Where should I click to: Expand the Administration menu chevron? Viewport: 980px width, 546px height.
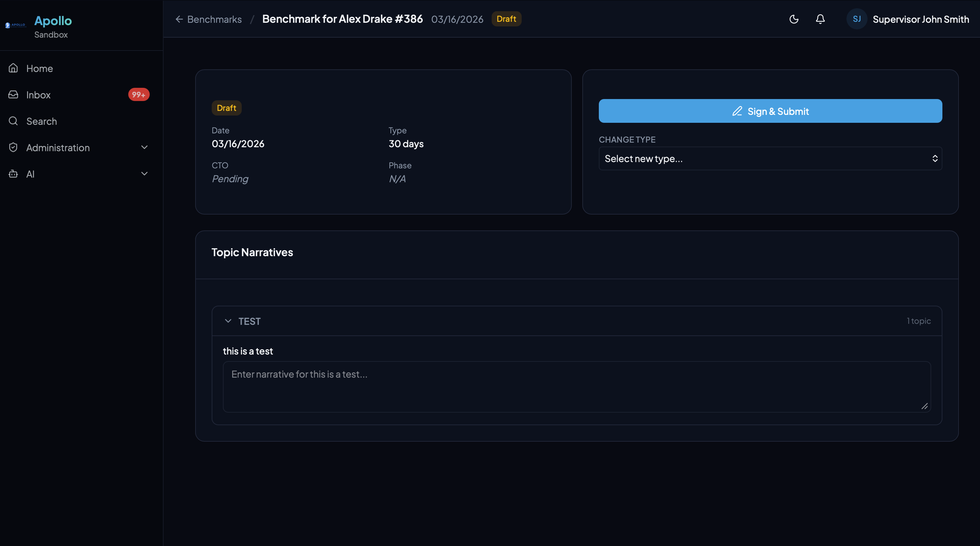pyautogui.click(x=144, y=147)
